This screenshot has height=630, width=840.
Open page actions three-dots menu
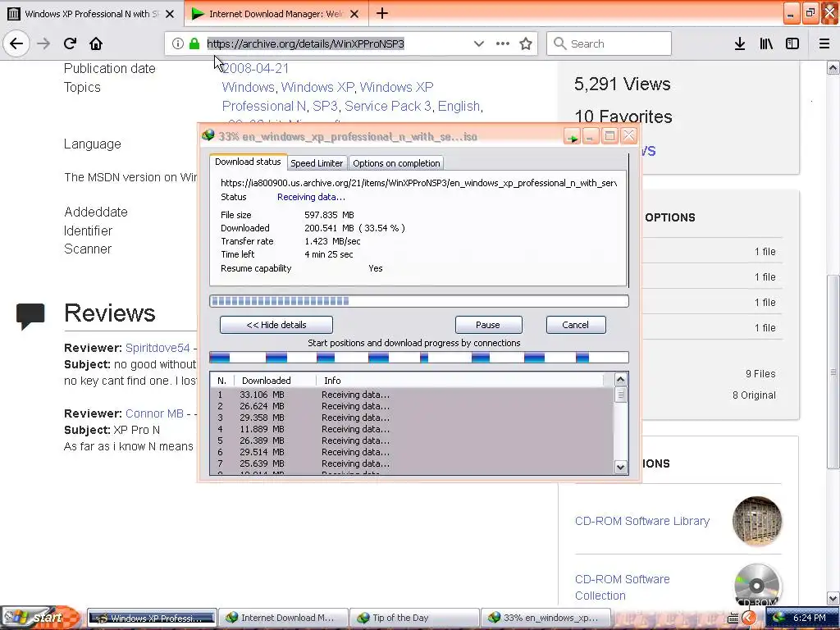[503, 43]
